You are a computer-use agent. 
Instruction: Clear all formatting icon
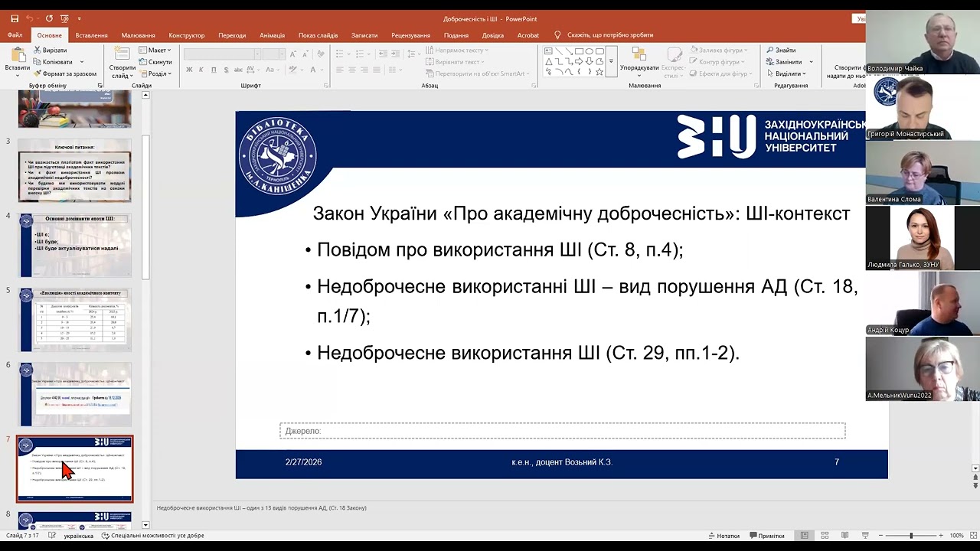(321, 54)
